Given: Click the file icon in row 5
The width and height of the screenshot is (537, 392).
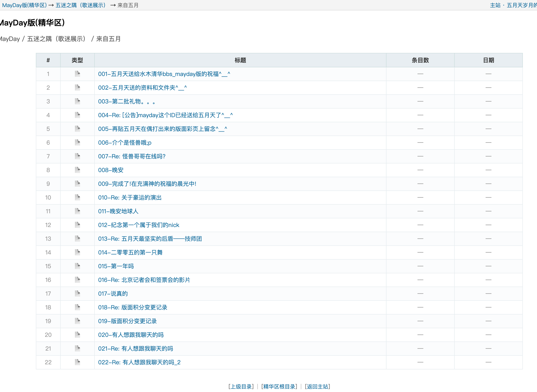Looking at the screenshot, I should pyautogui.click(x=77, y=129).
